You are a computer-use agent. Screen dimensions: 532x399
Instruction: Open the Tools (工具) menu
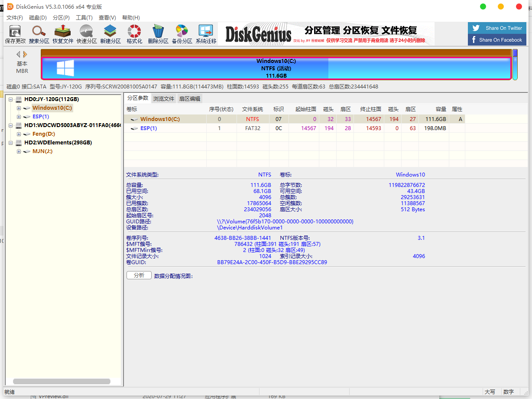pyautogui.click(x=84, y=18)
